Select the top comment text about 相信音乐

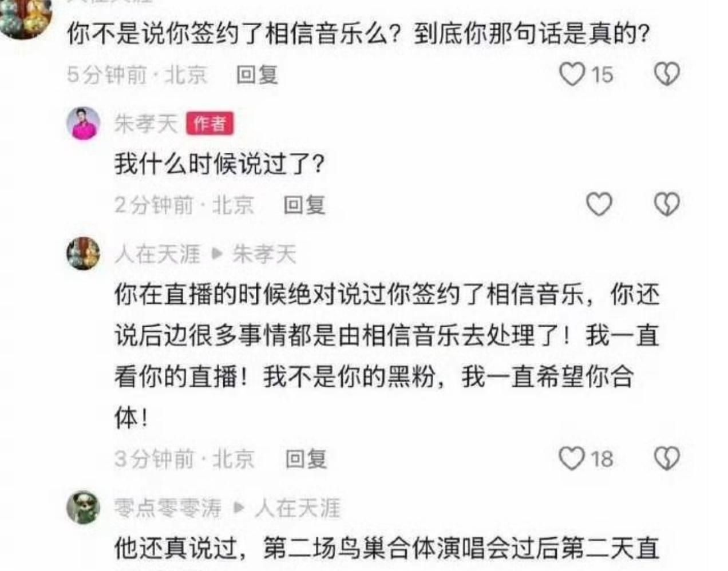pyautogui.click(x=358, y=34)
